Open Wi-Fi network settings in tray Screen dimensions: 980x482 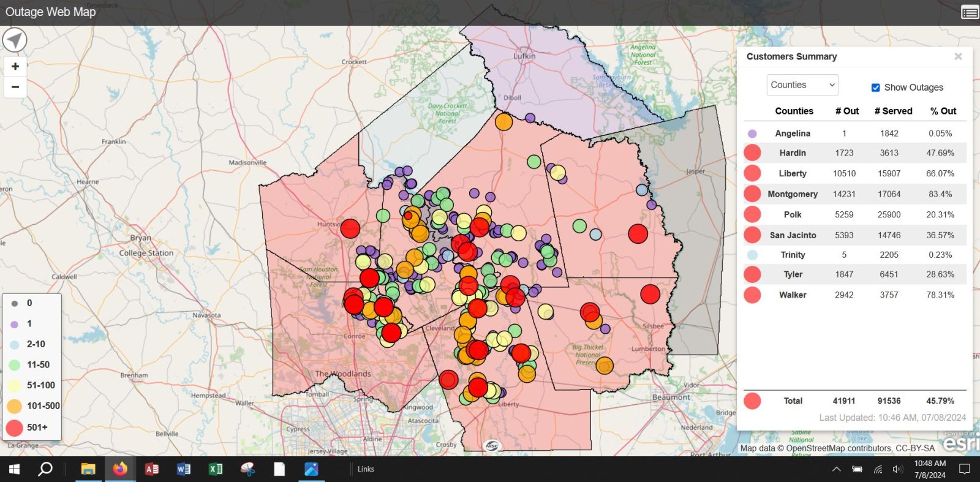pos(878,469)
